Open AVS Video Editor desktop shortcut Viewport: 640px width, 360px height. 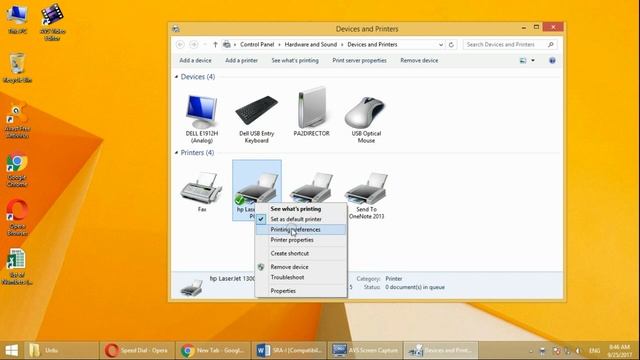[52, 23]
